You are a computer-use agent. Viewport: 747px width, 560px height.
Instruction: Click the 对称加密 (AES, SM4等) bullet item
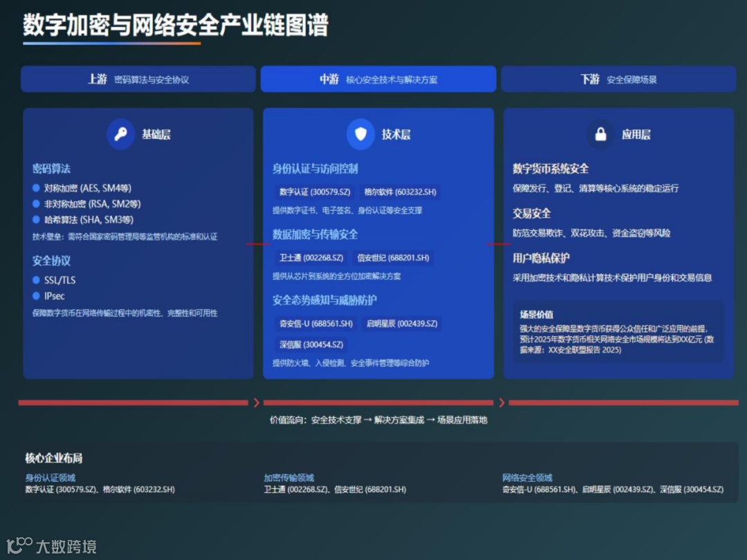coord(82,188)
